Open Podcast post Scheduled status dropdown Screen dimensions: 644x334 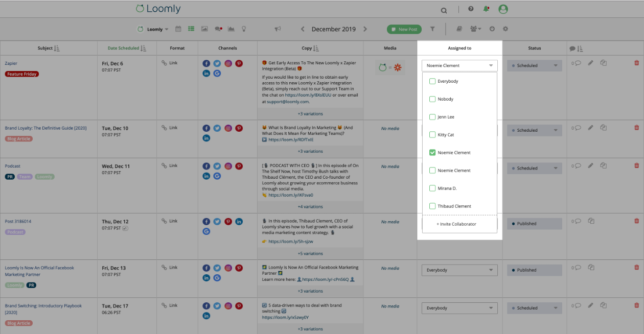click(x=535, y=168)
